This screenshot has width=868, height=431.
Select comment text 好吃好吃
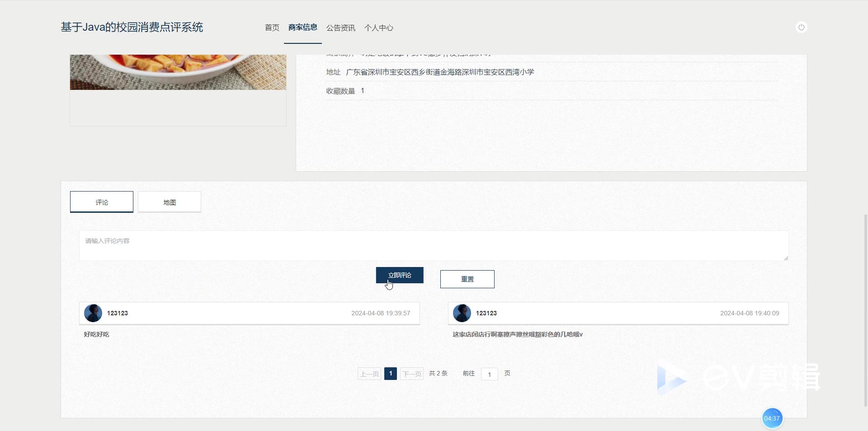96,334
